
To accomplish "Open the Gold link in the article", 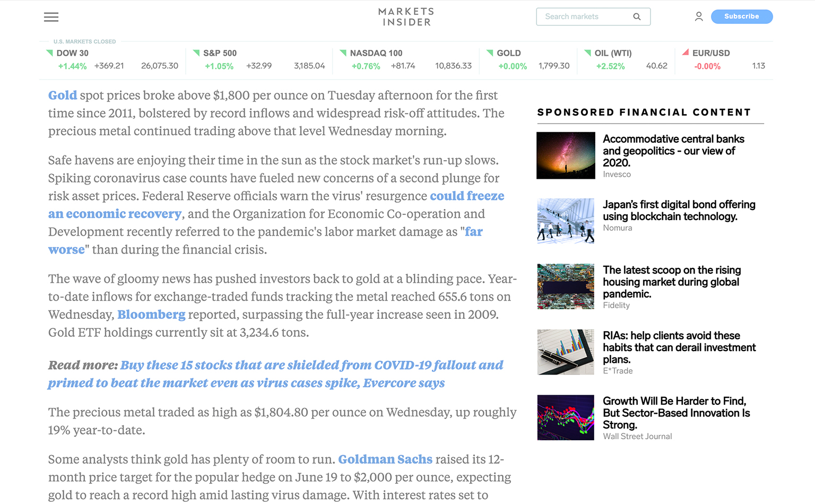I will pos(63,95).
